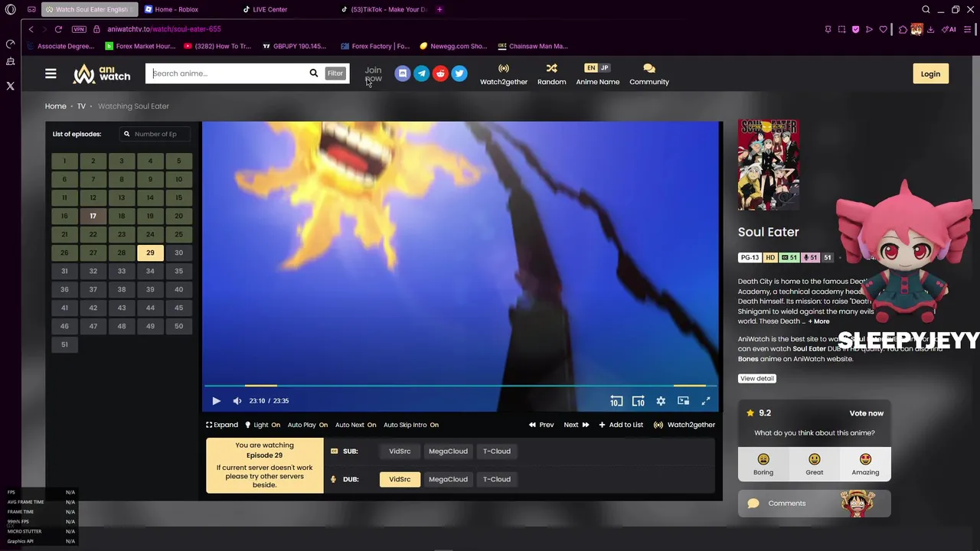This screenshot has height=551, width=980.
Task: Select DUB T-Cloud server
Action: (x=496, y=480)
